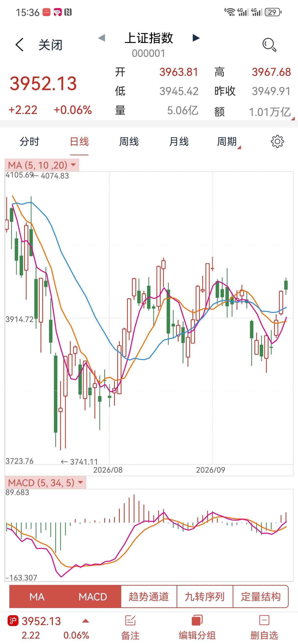The image size is (298, 644).
Task: Enable the 定量结构 indicator
Action: point(261,597)
